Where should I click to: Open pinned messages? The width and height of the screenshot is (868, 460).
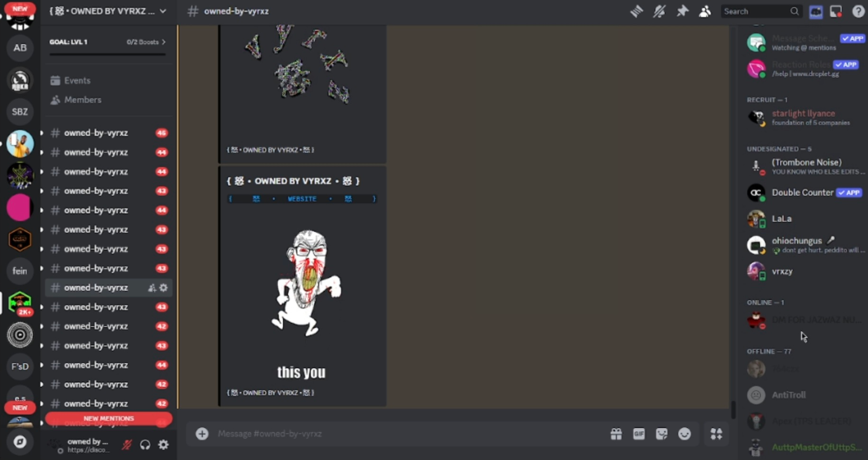click(682, 11)
